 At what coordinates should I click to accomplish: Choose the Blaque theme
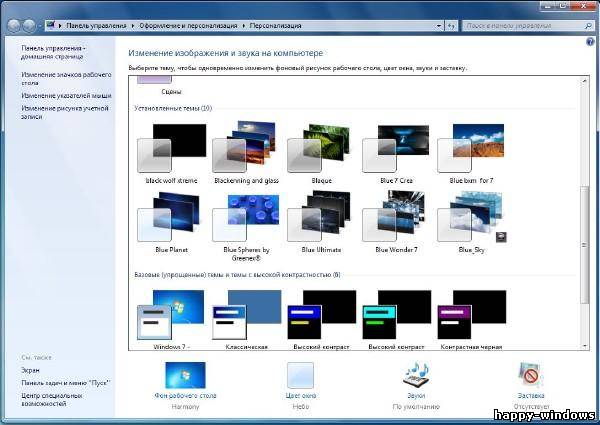coord(321,154)
